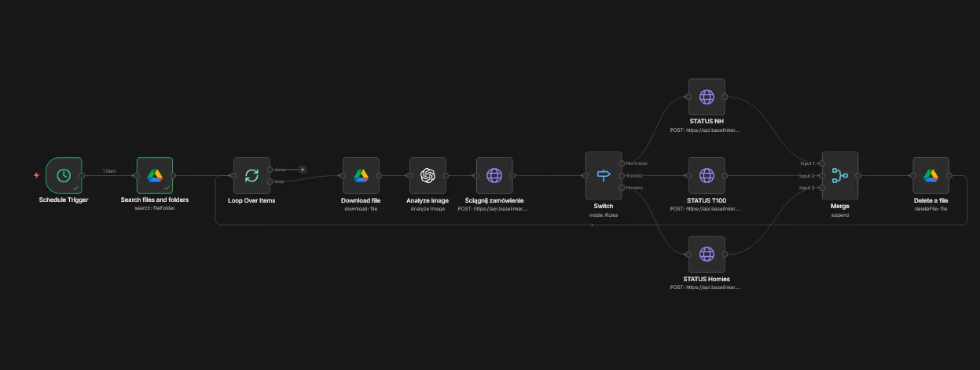Screen dimensions: 980x370
Task: Select the Schedule Trigger clock node
Action: 64,175
